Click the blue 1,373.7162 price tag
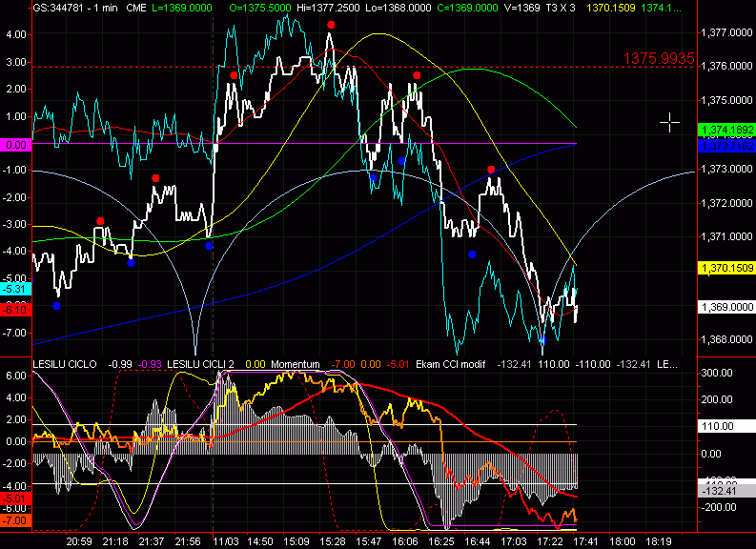Viewport: 756px width, 549px height. [726, 146]
